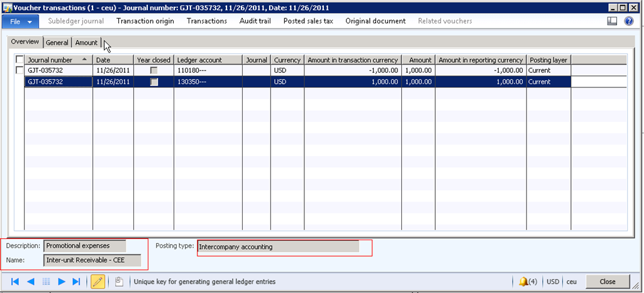Toggle the pencil edit mode icon

point(98,282)
